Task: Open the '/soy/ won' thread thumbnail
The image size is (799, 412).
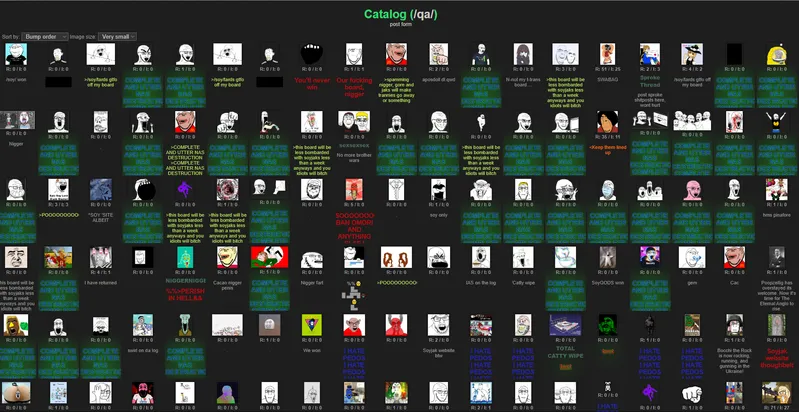Action: (16, 54)
